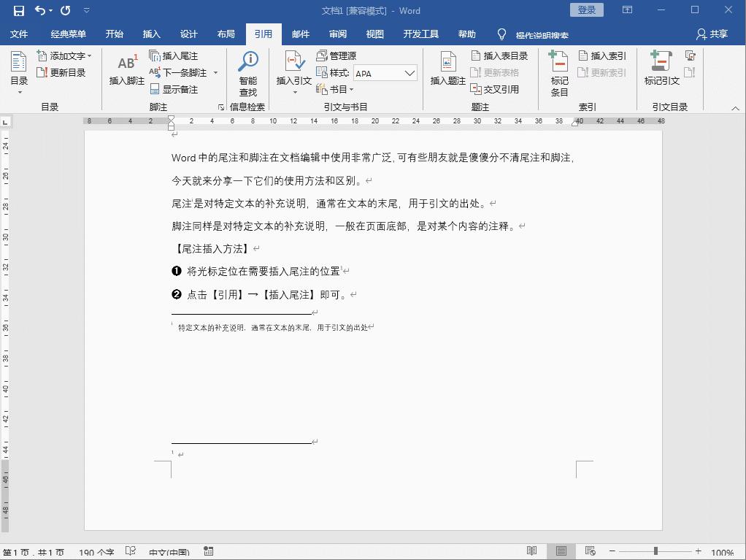746x560 pixels.
Task: Click the Redo/Repeat icon
Action: [66, 10]
